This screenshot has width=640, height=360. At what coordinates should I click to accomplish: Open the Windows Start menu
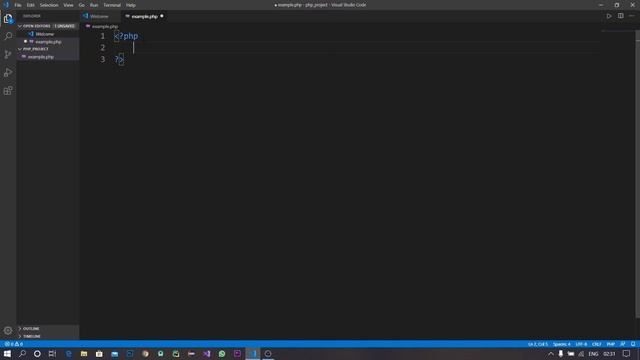7,354
